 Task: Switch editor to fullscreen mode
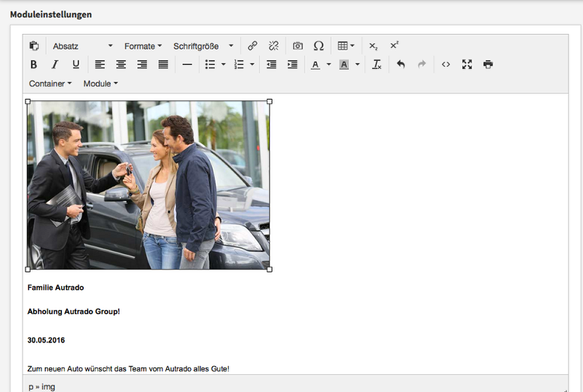pos(467,65)
